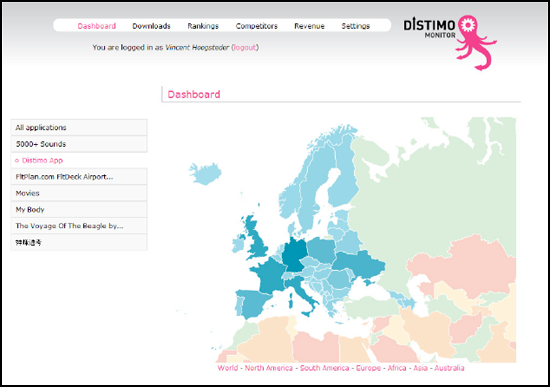This screenshot has height=387, width=550.
Task: Click Iceland on the map
Action: tap(206, 174)
